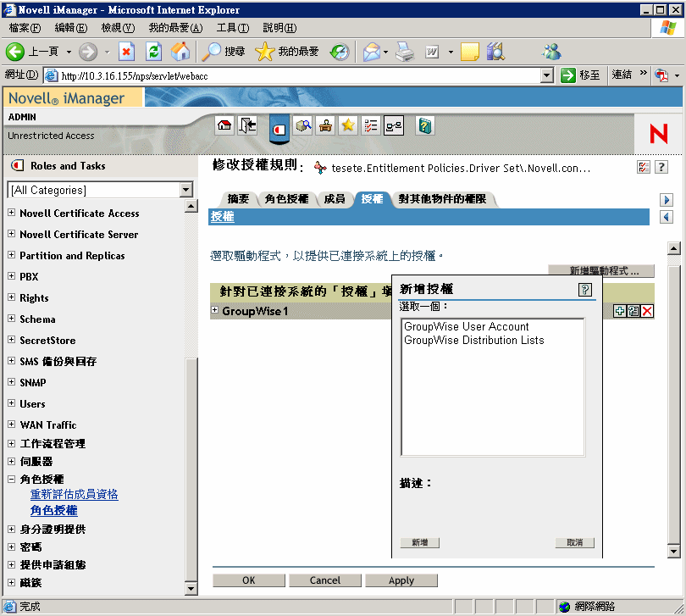Click the 新增驅動程式 button

(x=601, y=270)
